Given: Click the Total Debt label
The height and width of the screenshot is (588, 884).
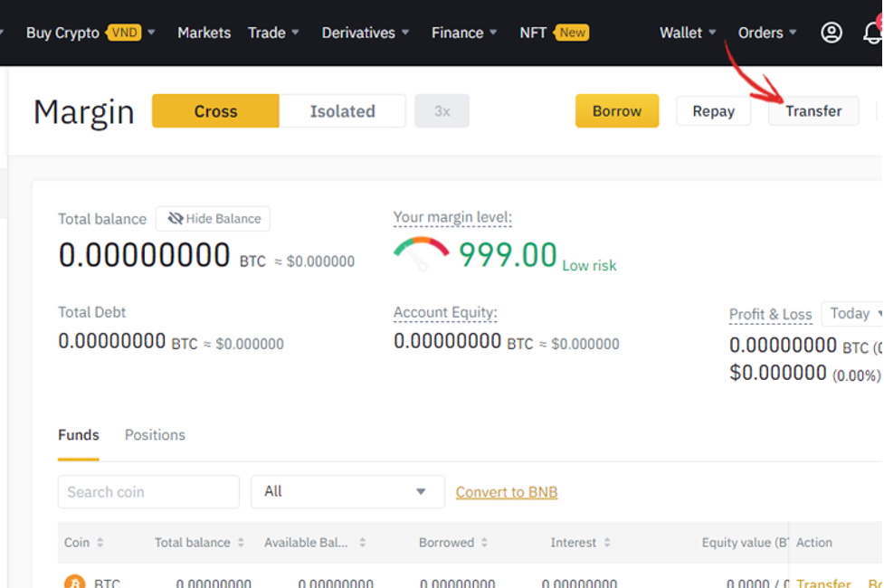Looking at the screenshot, I should [x=92, y=312].
